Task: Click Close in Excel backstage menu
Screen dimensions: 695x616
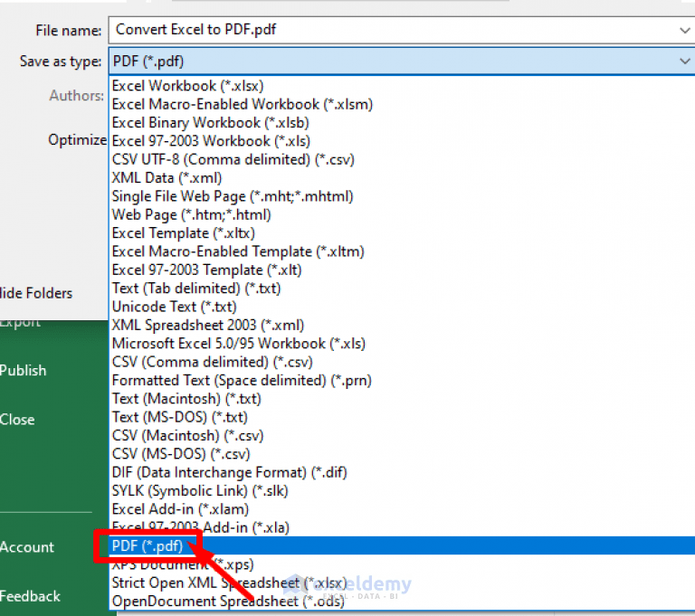Action: click(17, 419)
